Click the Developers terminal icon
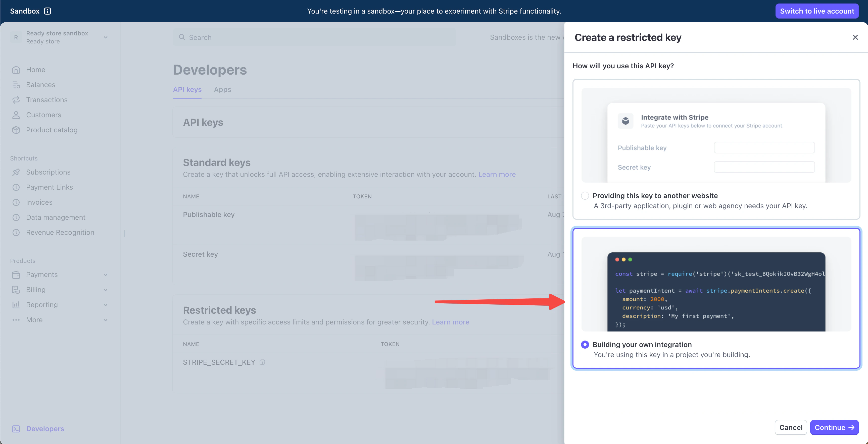 [x=16, y=429]
